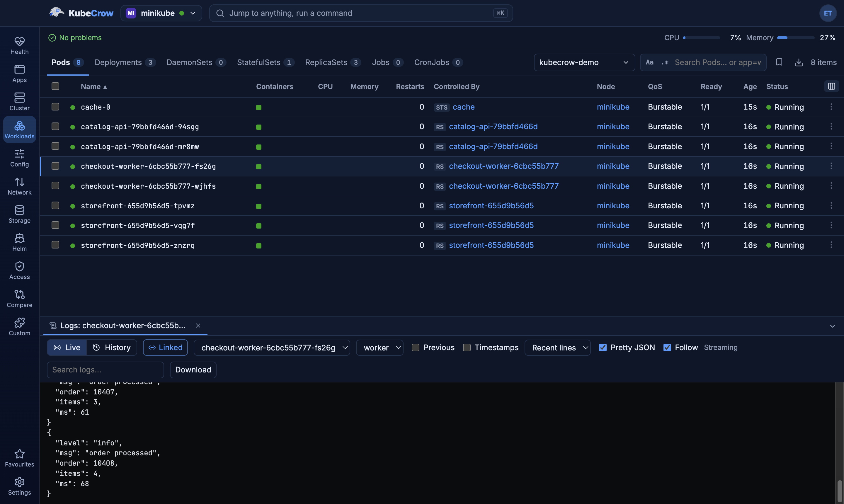The width and height of the screenshot is (844, 504).
Task: Check the box for storefront-655d9b56d5-znzrq
Action: point(55,245)
